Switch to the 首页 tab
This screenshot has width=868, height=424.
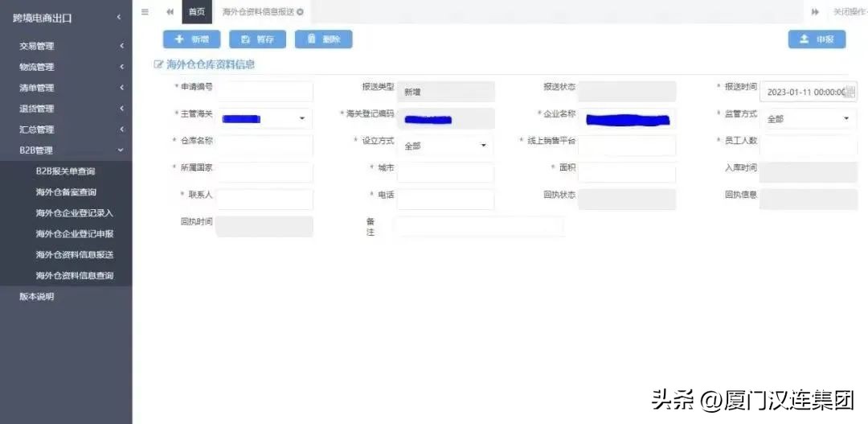(197, 11)
